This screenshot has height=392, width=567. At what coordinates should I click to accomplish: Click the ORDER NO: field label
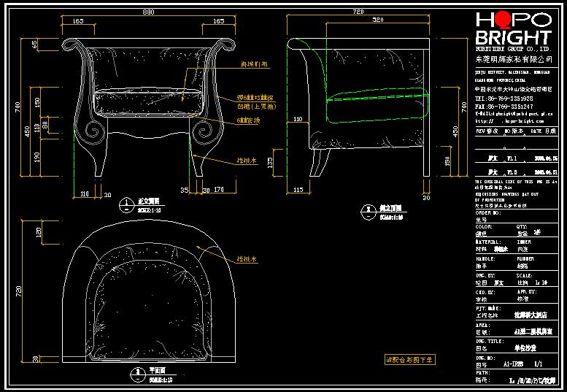488,213
